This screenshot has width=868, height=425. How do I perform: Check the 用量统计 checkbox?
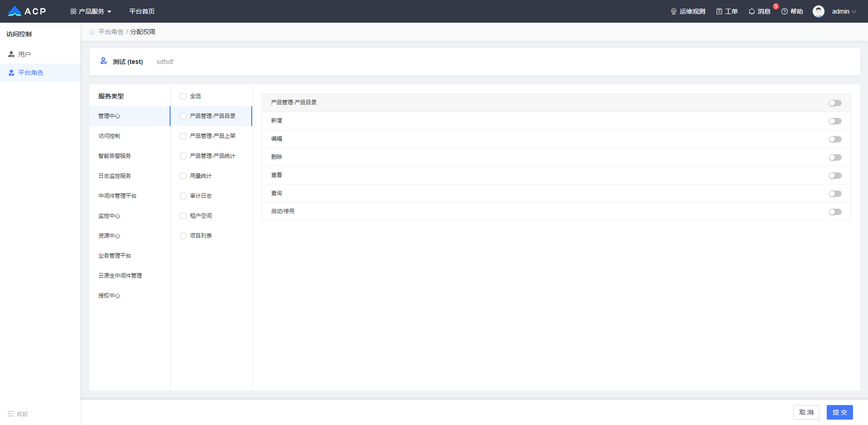click(x=183, y=176)
